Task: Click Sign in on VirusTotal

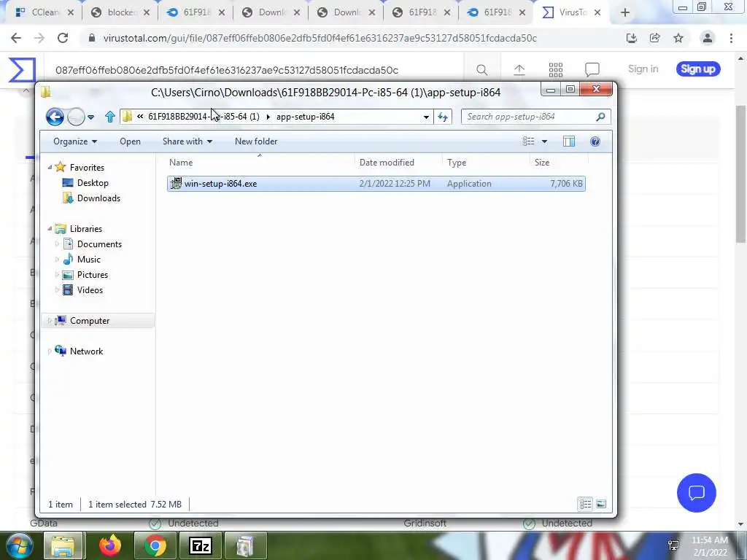Action: [x=643, y=69]
